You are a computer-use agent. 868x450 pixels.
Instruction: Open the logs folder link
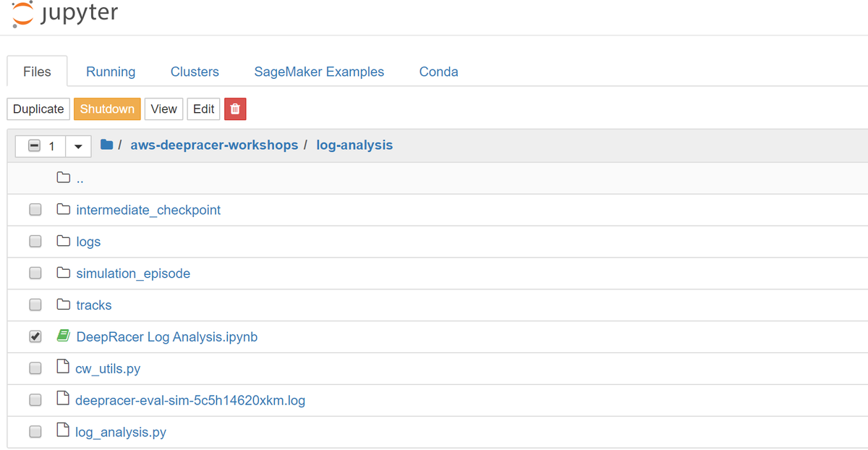coord(88,242)
